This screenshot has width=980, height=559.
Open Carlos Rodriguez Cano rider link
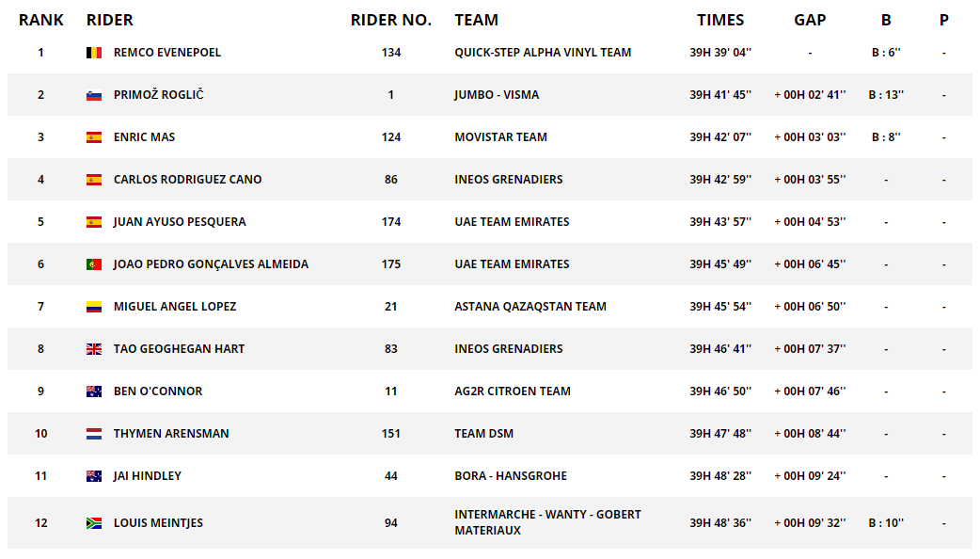[x=187, y=180]
